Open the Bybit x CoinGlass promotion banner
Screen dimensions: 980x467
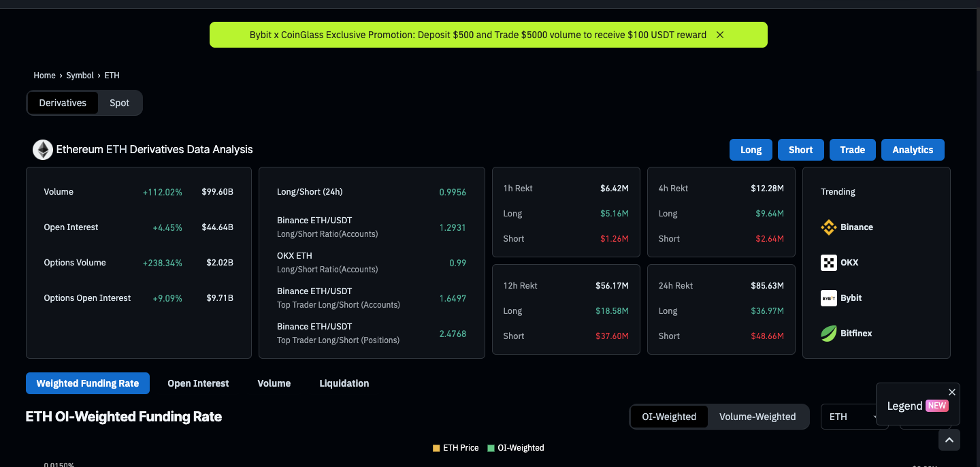478,35
